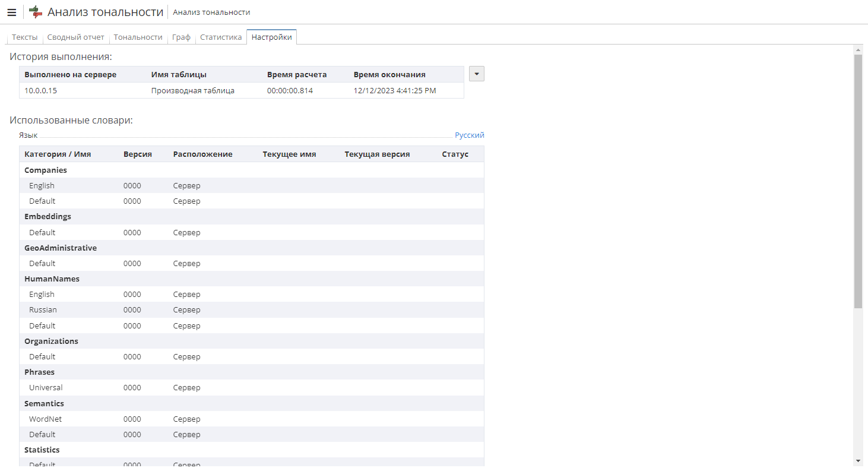Select the Default row under Organizations
Viewport: 868px width, 471px height.
(252, 357)
